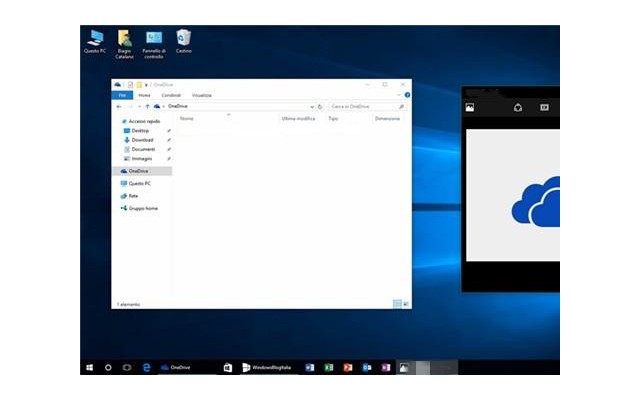Click the pin icon beside Desktop
The image size is (640, 400).
coord(169,131)
